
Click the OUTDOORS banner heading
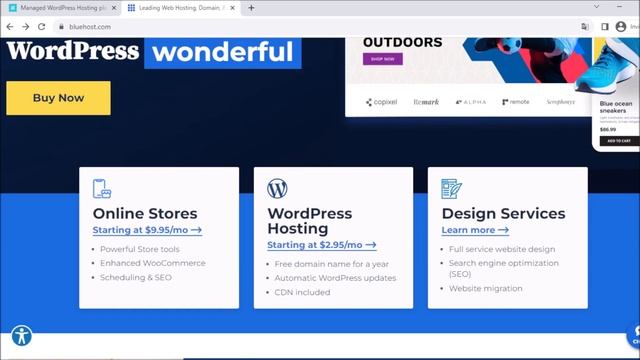[x=402, y=42]
